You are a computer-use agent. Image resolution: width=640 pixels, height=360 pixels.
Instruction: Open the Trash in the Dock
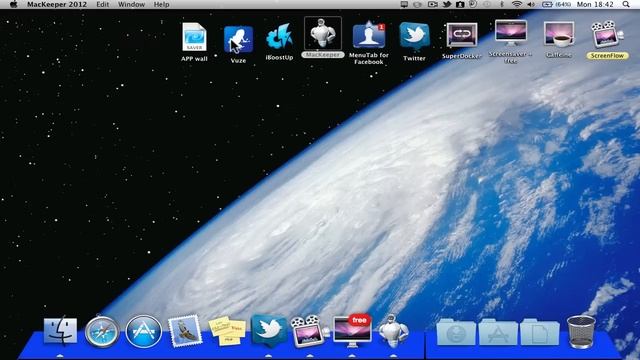pyautogui.click(x=581, y=332)
